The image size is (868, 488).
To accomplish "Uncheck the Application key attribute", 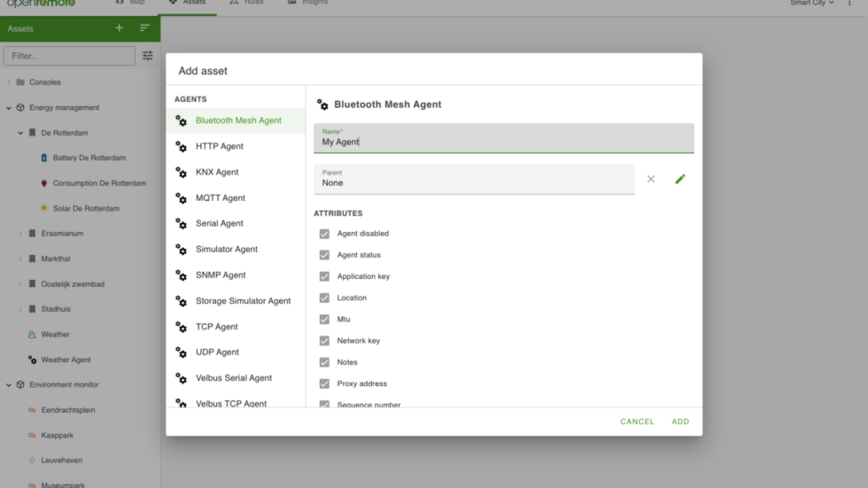I will [324, 276].
